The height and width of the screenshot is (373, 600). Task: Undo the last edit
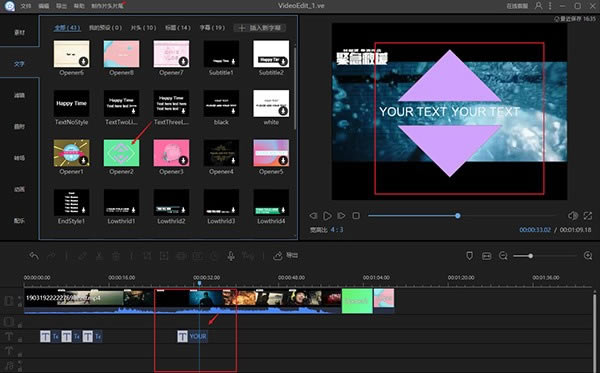[x=34, y=256]
